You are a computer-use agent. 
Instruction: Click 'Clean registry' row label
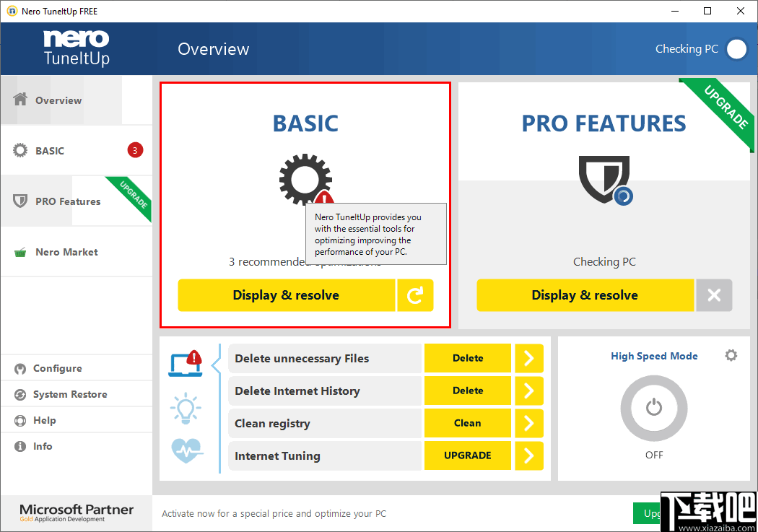pos(272,423)
